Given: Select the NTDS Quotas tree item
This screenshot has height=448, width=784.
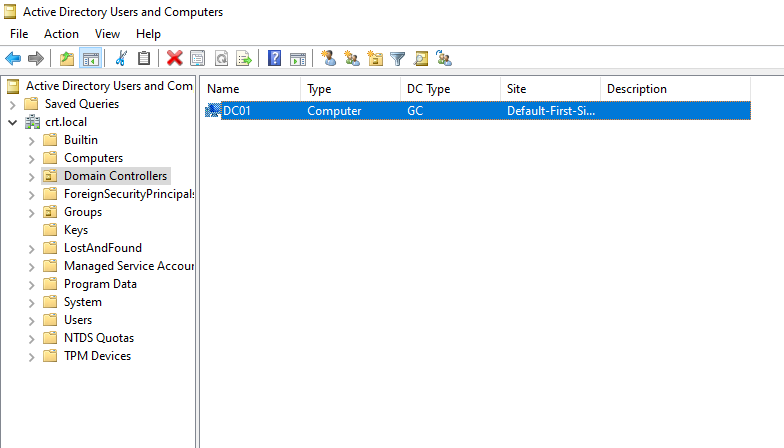Looking at the screenshot, I should pos(98,338).
